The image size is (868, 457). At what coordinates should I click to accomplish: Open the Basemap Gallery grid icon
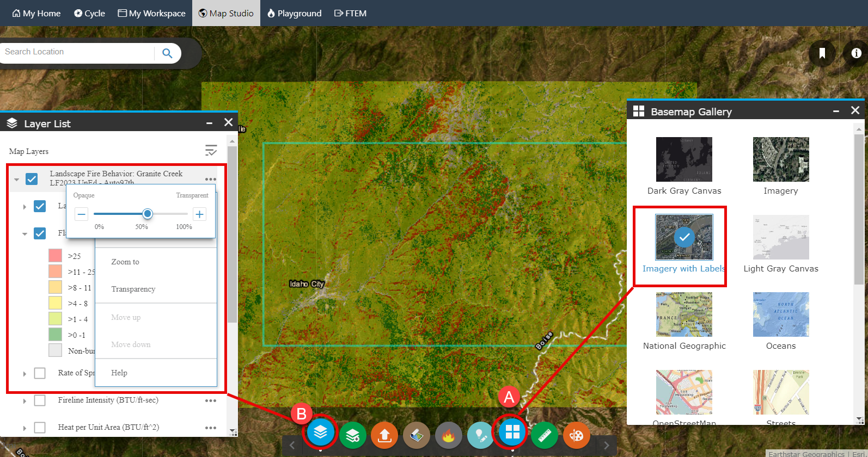tap(512, 432)
